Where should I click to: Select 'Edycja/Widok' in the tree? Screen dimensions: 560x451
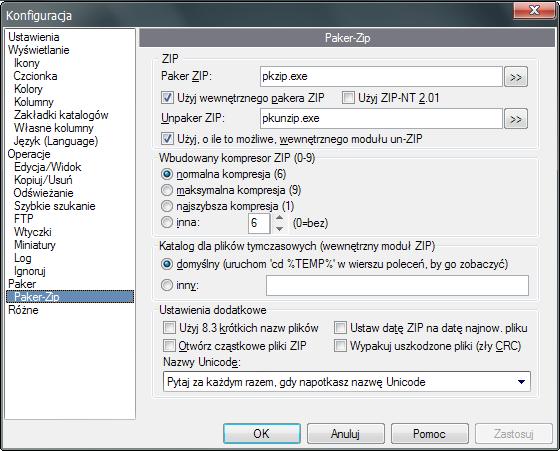[48, 167]
